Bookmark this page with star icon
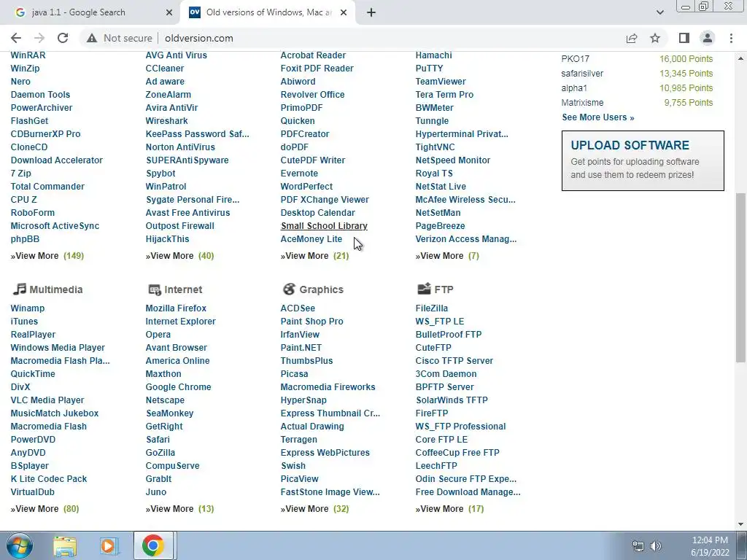The width and height of the screenshot is (747, 560). (x=655, y=38)
